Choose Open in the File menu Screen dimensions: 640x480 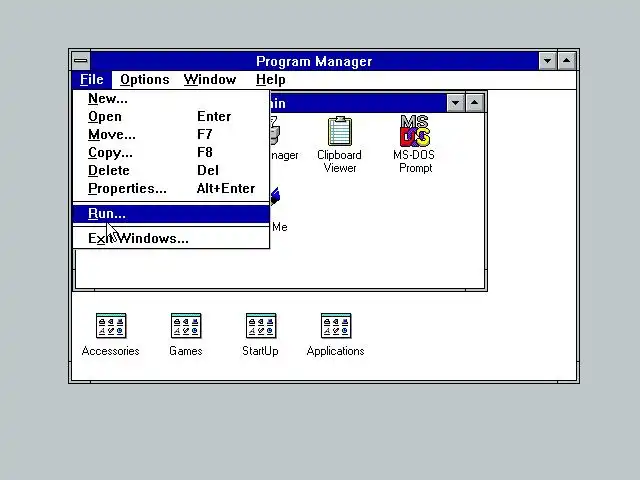pyautogui.click(x=171, y=117)
